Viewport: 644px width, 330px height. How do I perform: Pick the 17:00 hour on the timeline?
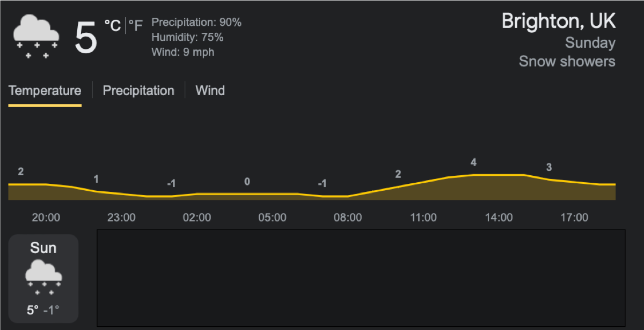tap(574, 218)
